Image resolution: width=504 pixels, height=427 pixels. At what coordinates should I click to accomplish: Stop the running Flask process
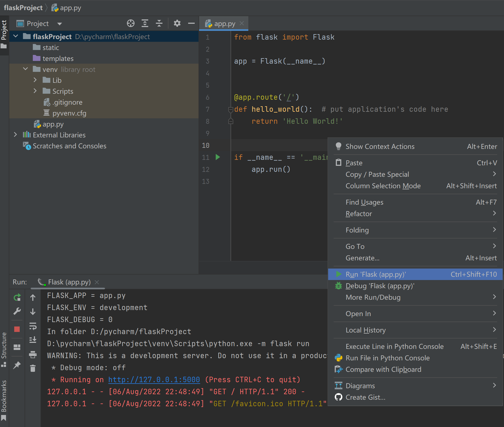[17, 329]
